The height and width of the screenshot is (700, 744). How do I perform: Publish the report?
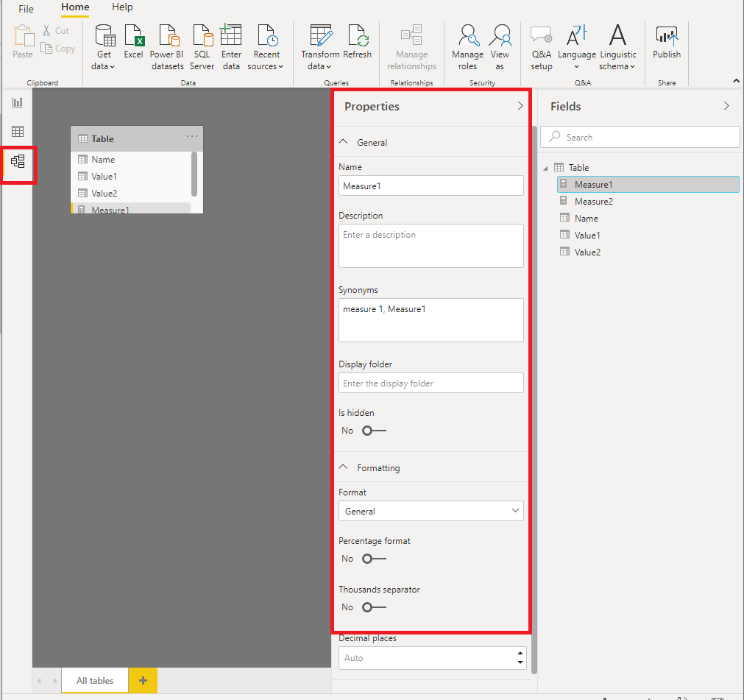point(667,42)
